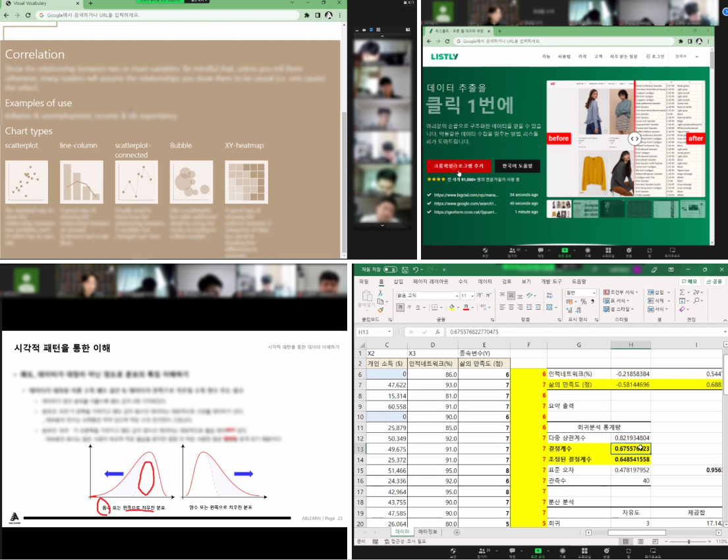Screen dimensions: 728x560
Task: Open the 셀 스타일 cell styles dropdown
Action: [619, 309]
